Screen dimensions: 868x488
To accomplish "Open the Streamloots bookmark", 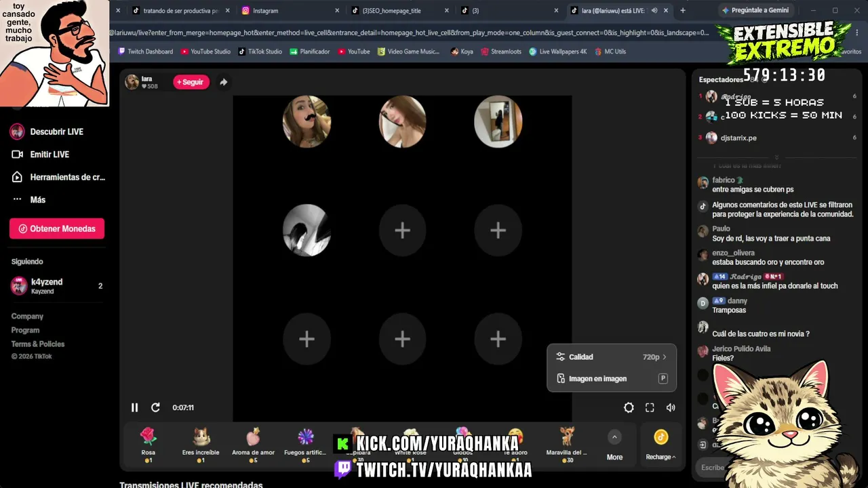I will 501,52.
